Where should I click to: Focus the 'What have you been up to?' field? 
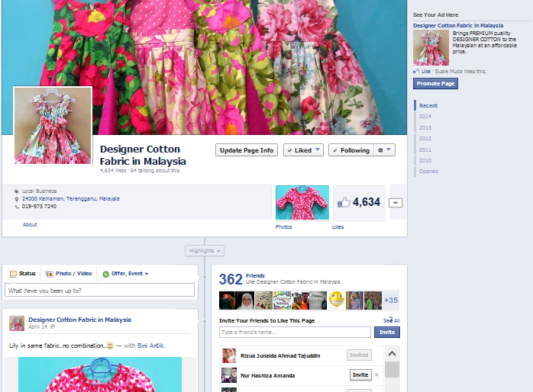click(99, 291)
